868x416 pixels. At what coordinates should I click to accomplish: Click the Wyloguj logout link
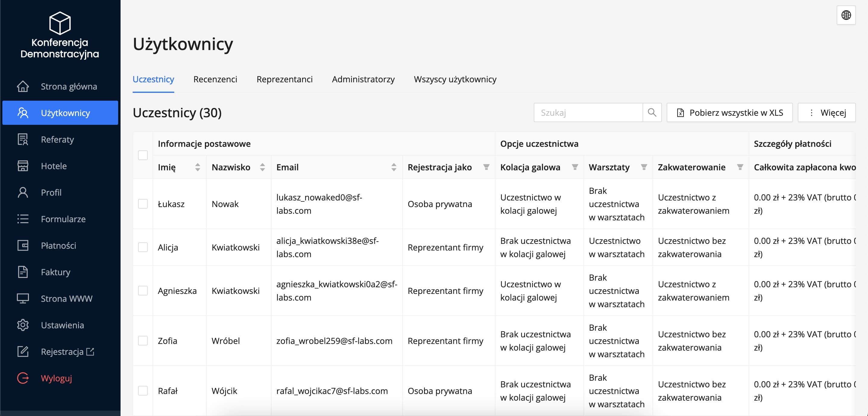tap(60, 378)
